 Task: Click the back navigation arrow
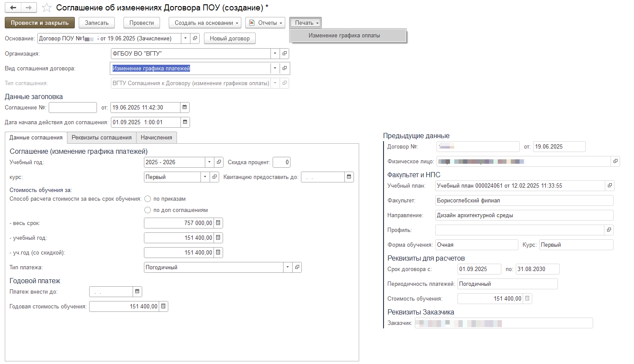(x=13, y=8)
